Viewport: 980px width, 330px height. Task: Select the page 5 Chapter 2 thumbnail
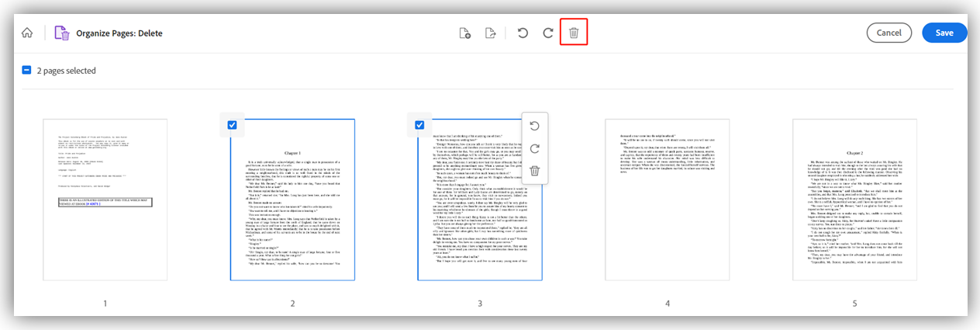[x=854, y=200]
